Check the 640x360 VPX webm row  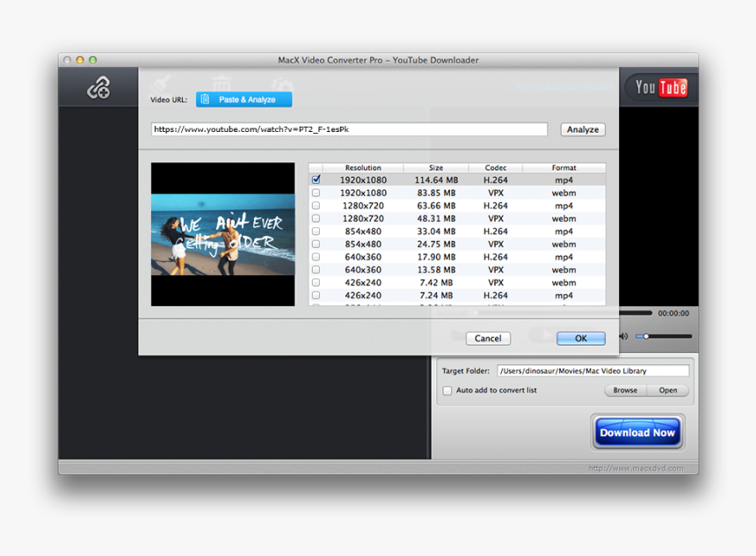point(316,270)
